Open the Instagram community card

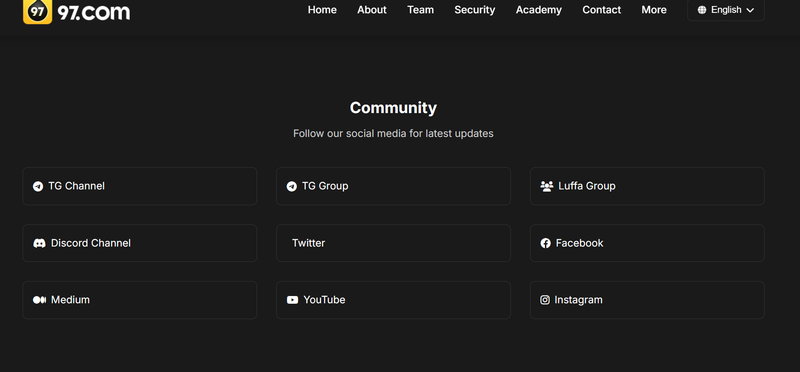pyautogui.click(x=647, y=300)
